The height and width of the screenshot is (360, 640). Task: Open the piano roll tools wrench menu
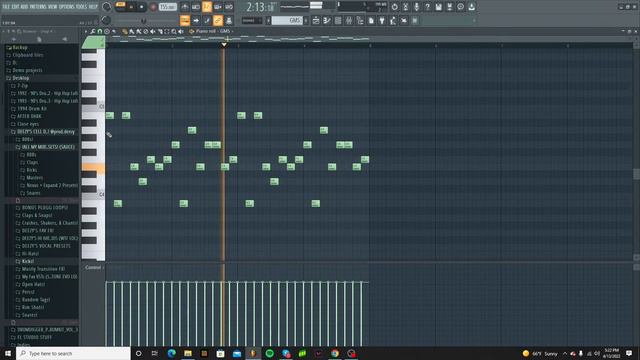point(93,31)
